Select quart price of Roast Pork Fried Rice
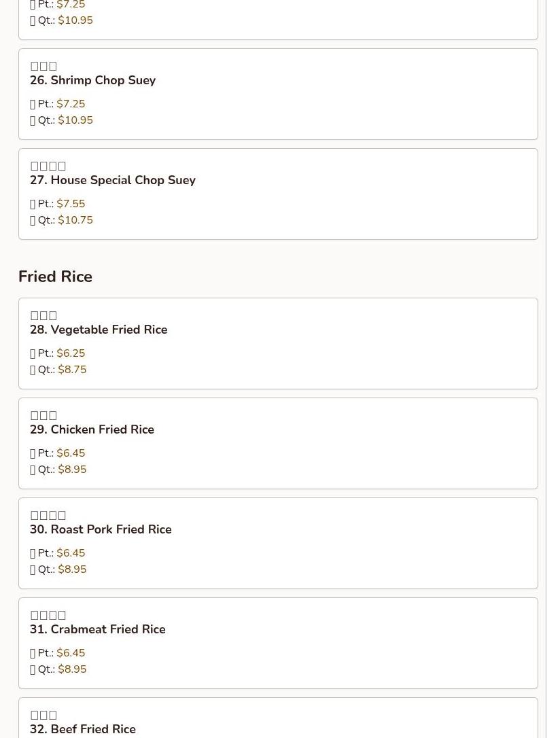 click(x=72, y=569)
